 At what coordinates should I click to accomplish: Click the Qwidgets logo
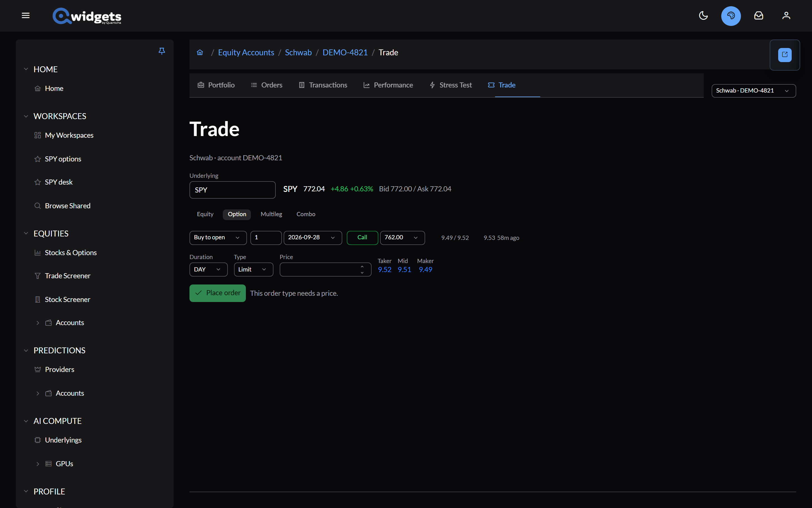(87, 16)
